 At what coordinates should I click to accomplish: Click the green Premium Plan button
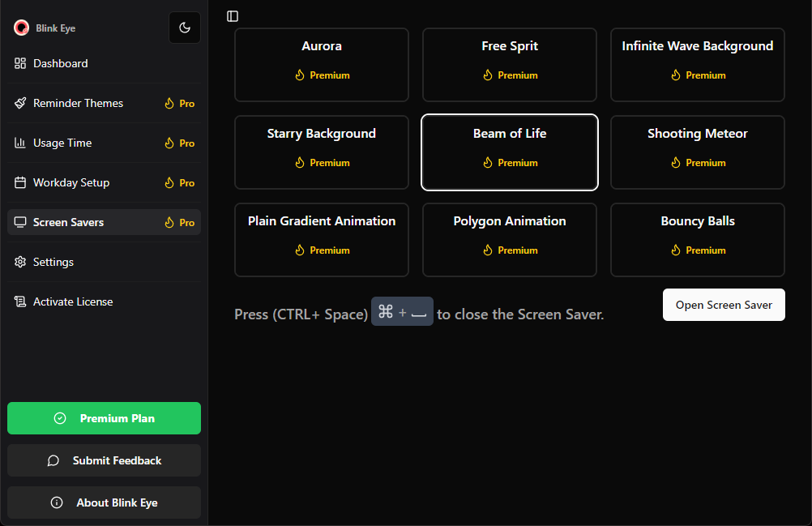tap(104, 418)
